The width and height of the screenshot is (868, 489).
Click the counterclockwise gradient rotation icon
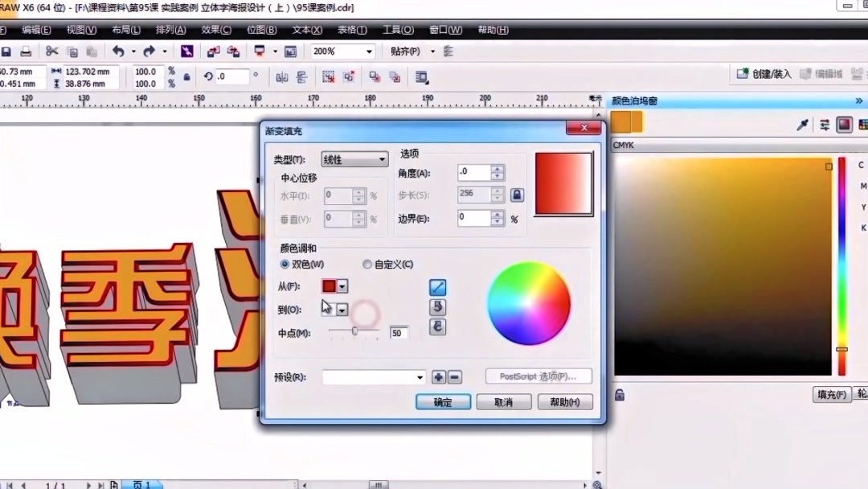click(436, 306)
